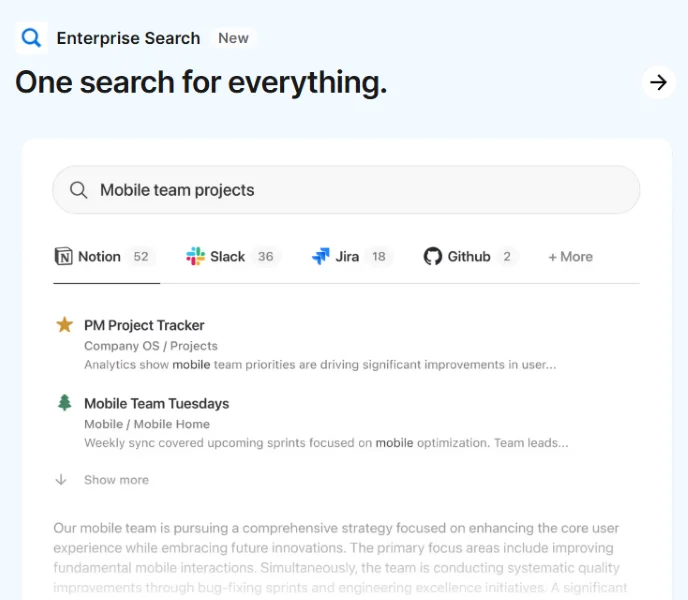Click the Notion logo icon
688x600 pixels.
[x=64, y=256]
